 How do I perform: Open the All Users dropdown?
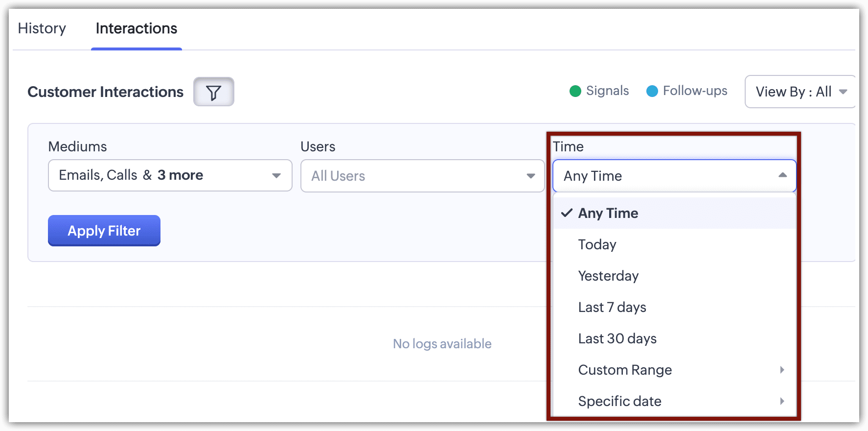[x=422, y=176]
